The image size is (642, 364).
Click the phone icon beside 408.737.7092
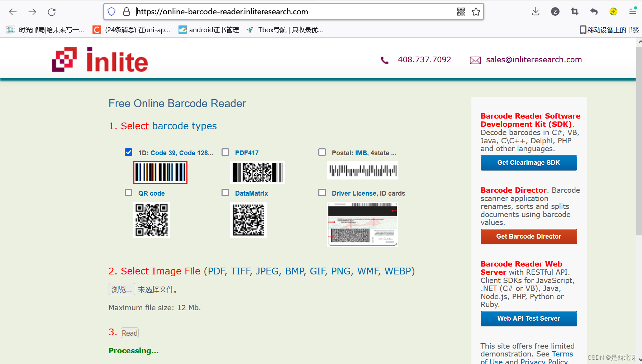[x=385, y=60]
